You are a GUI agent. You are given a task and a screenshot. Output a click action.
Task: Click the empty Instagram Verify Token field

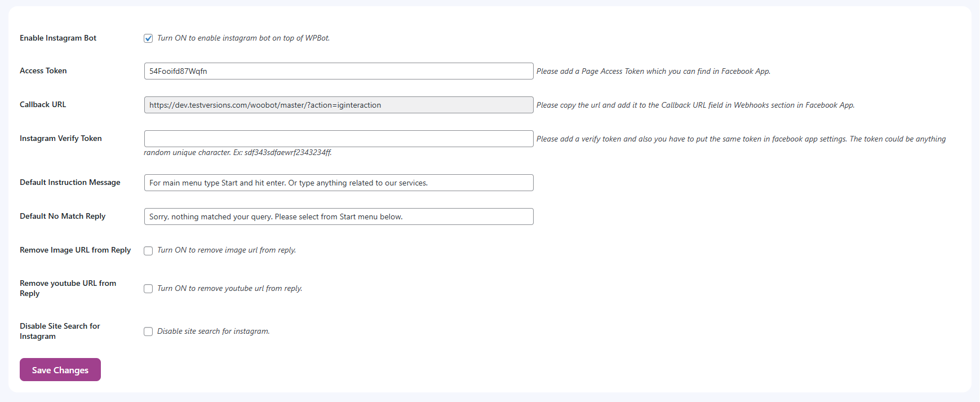[338, 139]
